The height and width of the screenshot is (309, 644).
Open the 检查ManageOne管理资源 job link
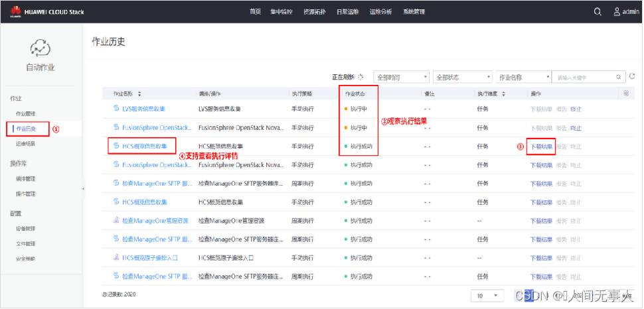pyautogui.click(x=155, y=221)
